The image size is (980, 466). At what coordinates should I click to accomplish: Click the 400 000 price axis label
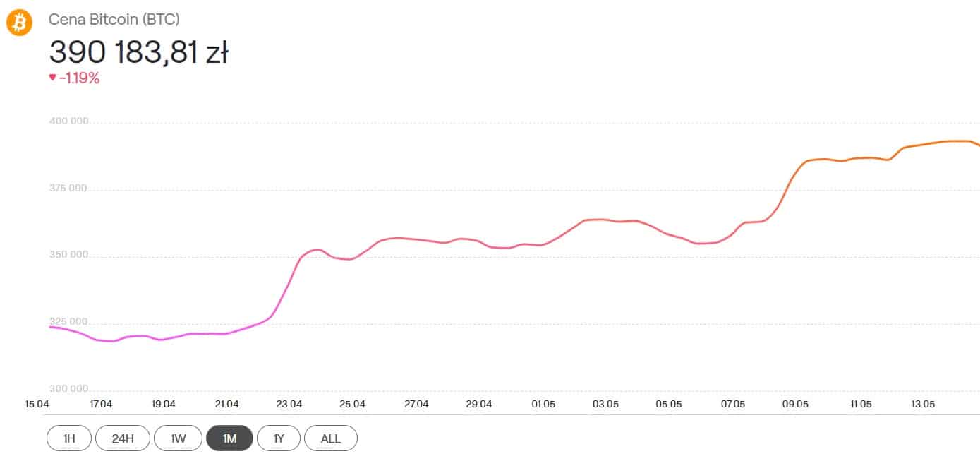[68, 121]
